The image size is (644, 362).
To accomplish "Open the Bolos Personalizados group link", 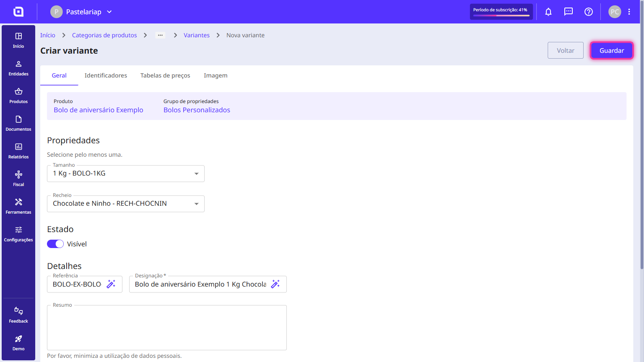I will [197, 110].
